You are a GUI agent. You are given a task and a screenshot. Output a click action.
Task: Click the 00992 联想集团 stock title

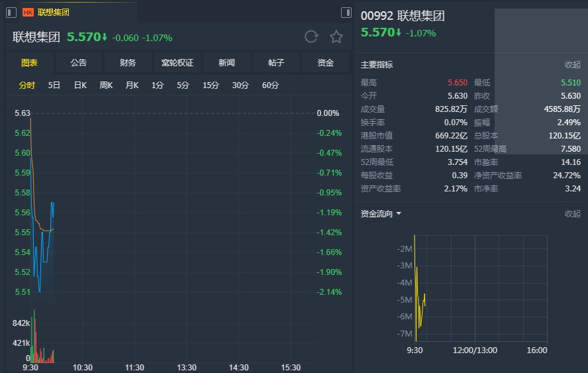(x=403, y=17)
